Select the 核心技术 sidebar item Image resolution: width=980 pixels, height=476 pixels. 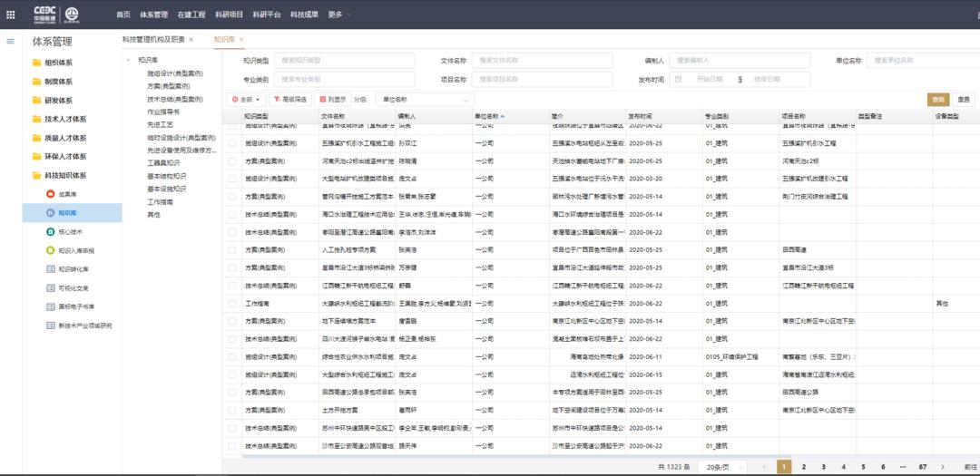coord(70,231)
